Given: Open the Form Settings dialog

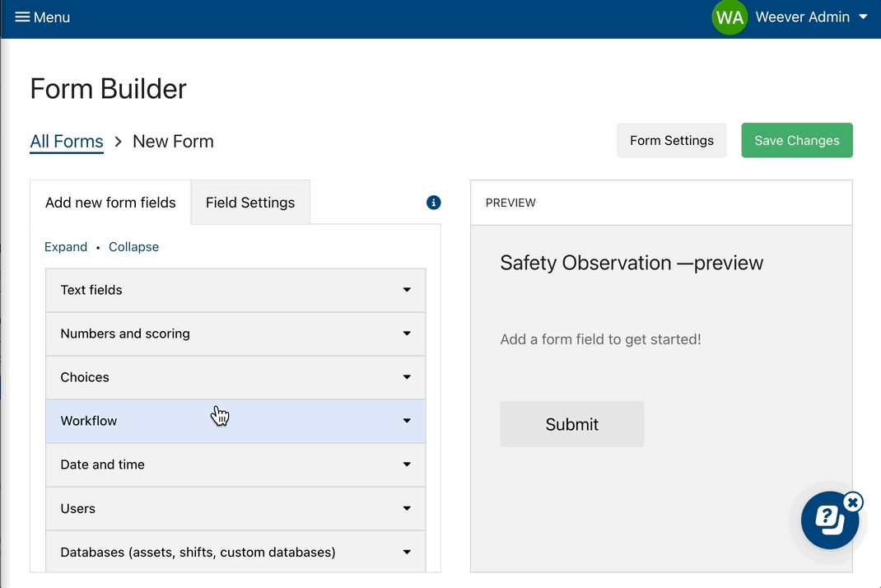Looking at the screenshot, I should point(671,140).
